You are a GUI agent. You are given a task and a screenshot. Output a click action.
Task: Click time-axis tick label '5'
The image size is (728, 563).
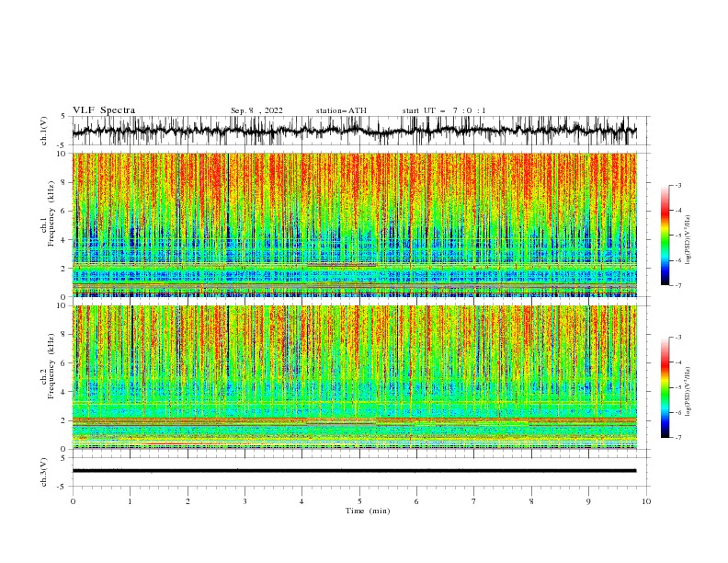(359, 501)
